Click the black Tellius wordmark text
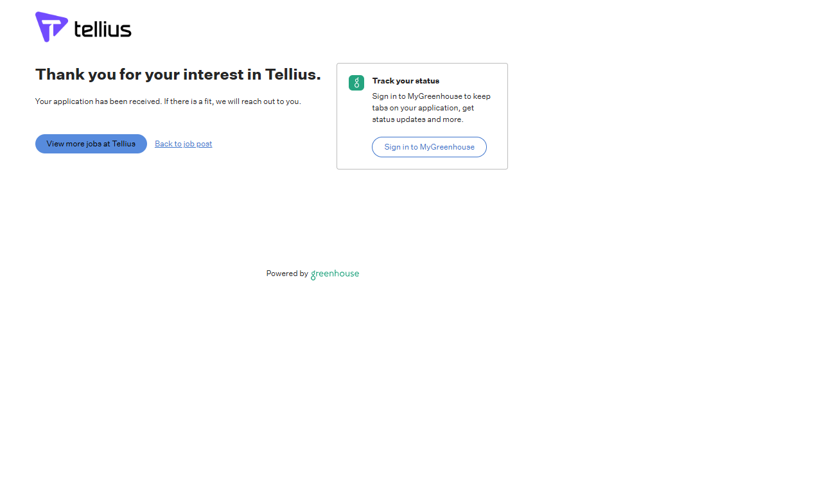Screen dimensions: 833x504 [x=103, y=29]
